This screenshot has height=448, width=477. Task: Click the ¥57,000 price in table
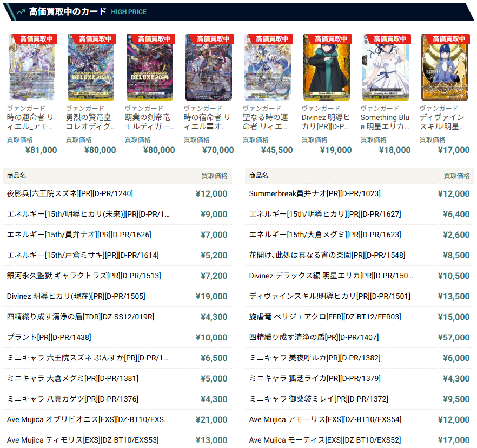pos(454,337)
